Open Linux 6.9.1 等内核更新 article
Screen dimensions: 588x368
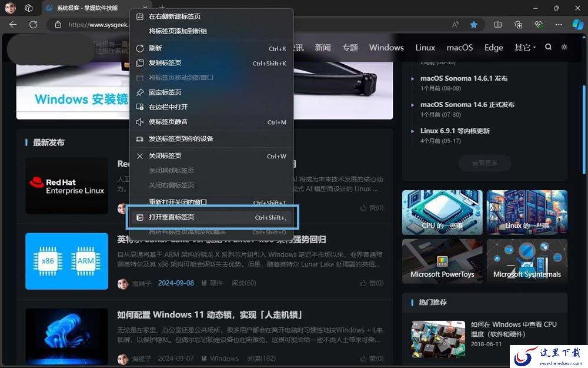tap(455, 131)
